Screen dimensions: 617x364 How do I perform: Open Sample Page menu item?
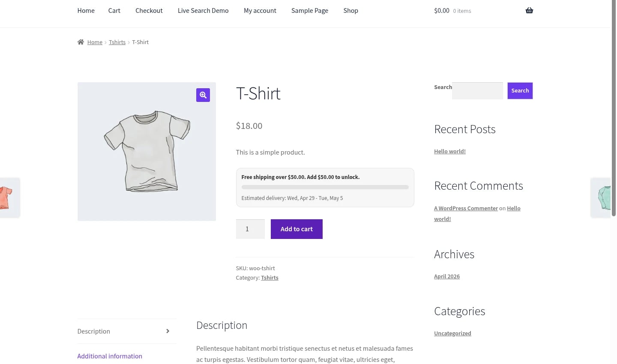[309, 11]
